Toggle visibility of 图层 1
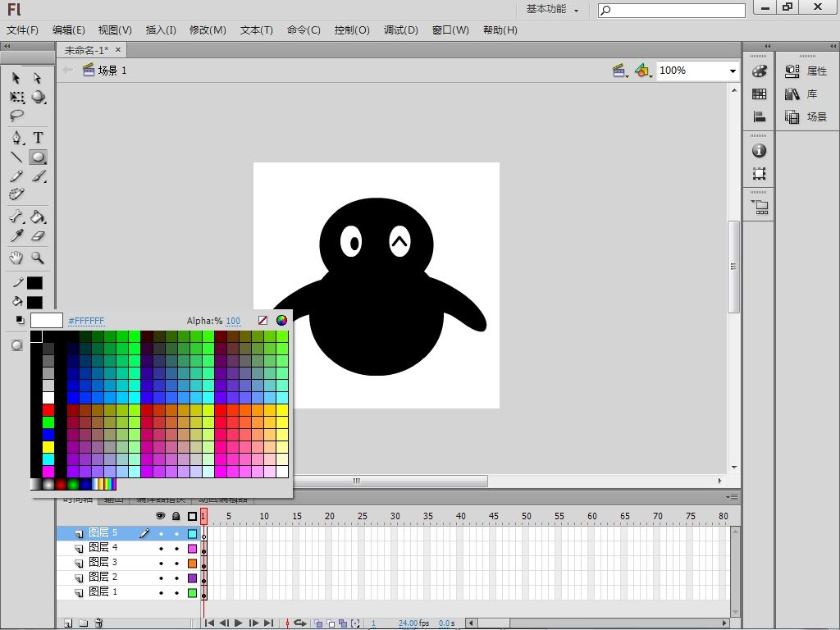The width and height of the screenshot is (840, 630). click(161, 593)
